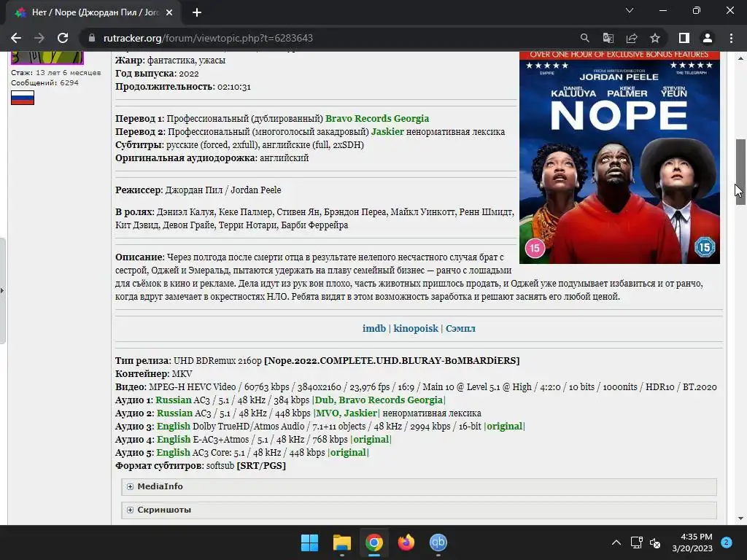Click the 'Dub, Bravo Records Georgia' text
The height and width of the screenshot is (560, 747).
(x=379, y=400)
